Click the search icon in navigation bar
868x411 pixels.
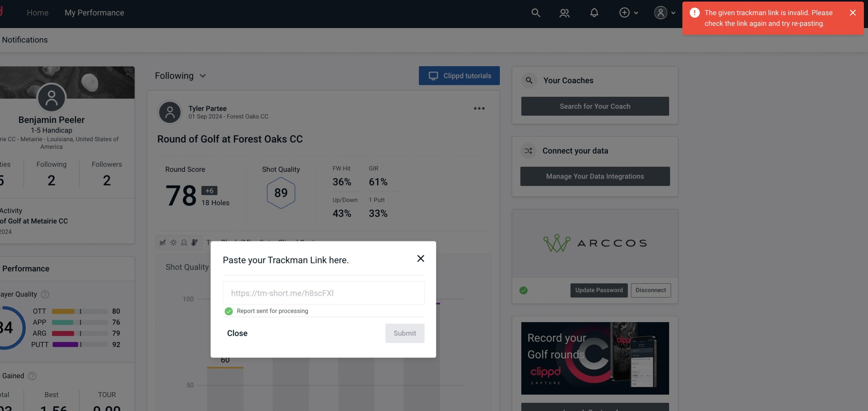coord(535,12)
